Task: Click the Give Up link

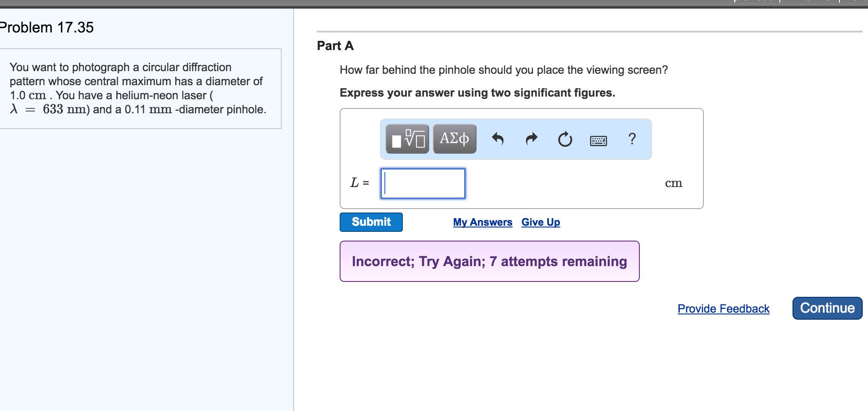Action: point(541,222)
